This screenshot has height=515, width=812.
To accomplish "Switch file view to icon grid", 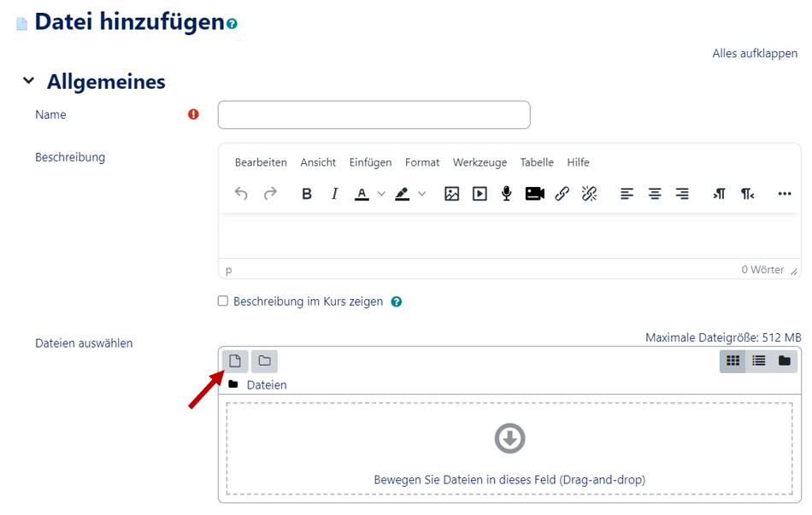I will [x=733, y=361].
